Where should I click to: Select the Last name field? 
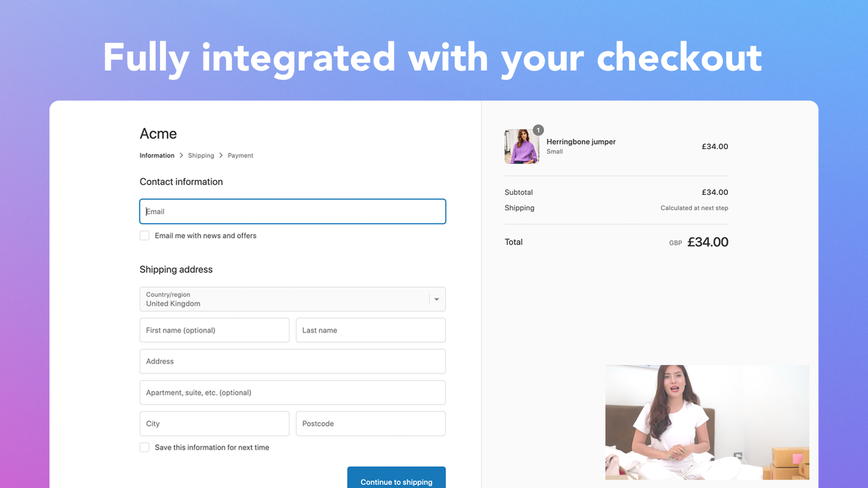pyautogui.click(x=371, y=330)
